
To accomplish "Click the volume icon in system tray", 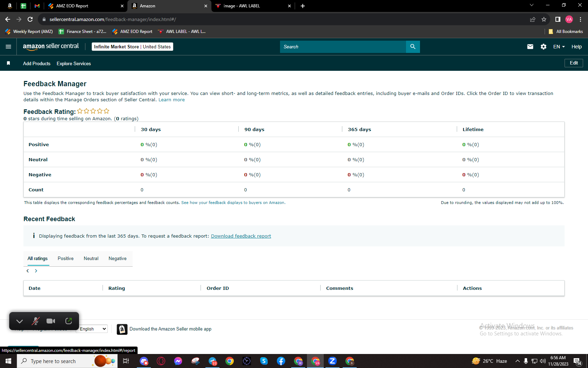I will point(543,361).
